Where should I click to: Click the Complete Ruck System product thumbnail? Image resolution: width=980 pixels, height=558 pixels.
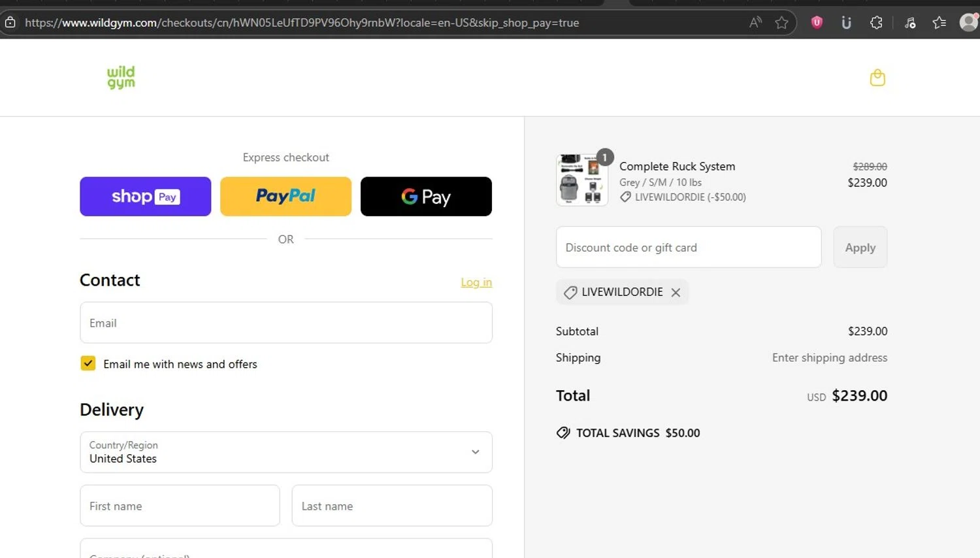coord(581,180)
